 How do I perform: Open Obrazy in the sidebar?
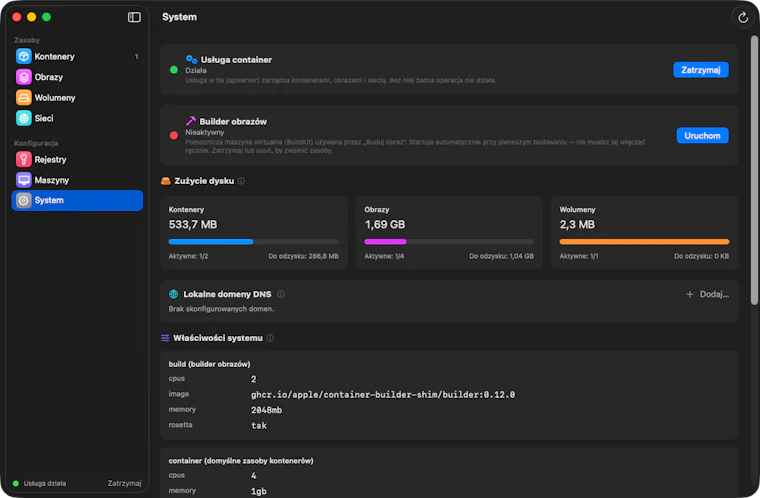(x=77, y=77)
